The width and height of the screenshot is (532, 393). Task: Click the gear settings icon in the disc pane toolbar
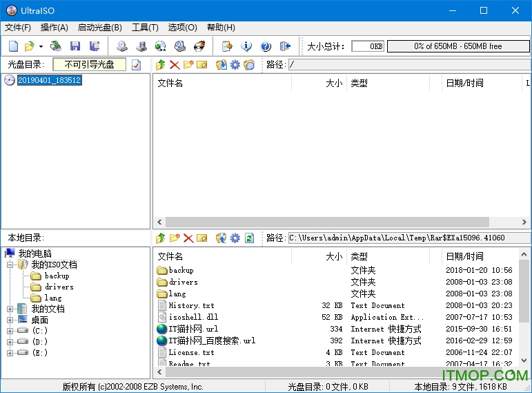click(235, 64)
